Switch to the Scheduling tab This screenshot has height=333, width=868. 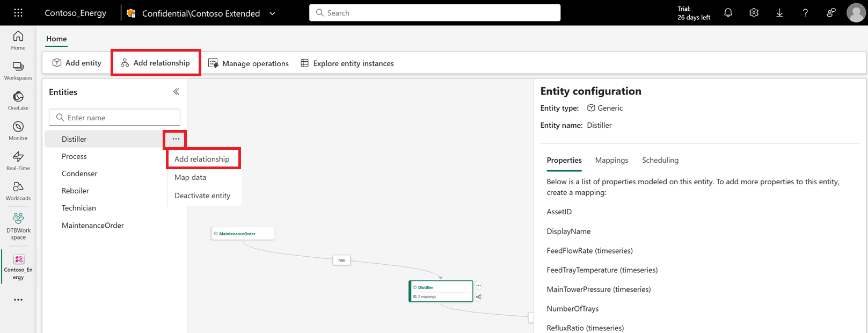click(660, 160)
